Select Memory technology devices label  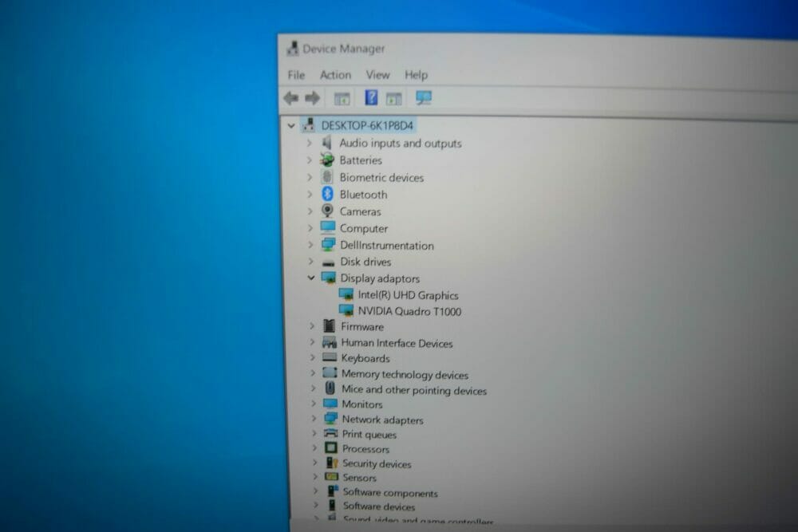click(405, 374)
